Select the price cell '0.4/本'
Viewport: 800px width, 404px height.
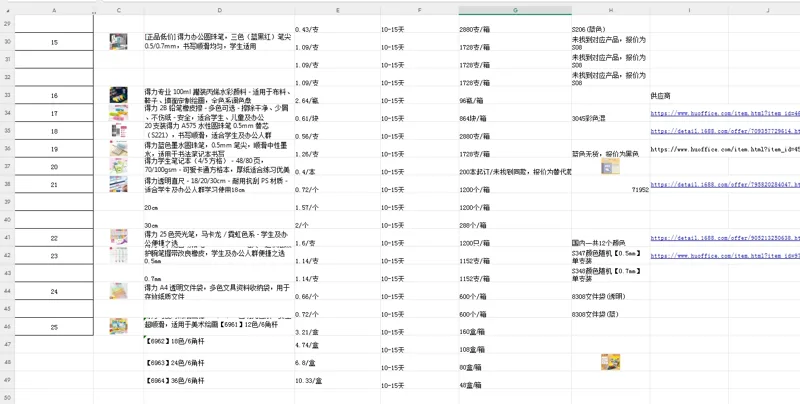[x=337, y=166]
